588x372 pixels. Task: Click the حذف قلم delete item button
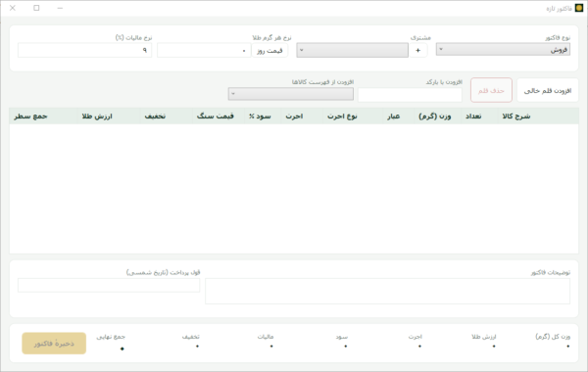click(x=491, y=90)
